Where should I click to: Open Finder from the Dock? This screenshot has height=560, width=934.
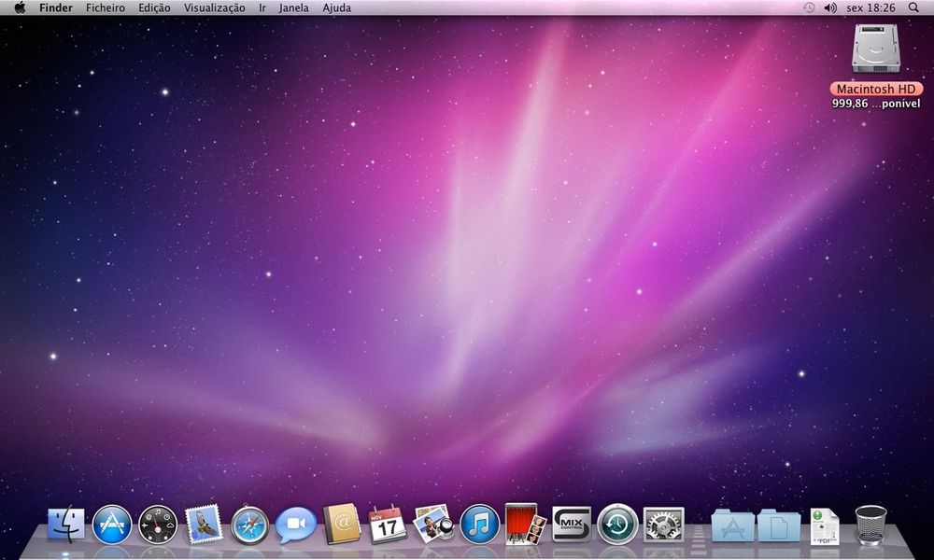(65, 525)
